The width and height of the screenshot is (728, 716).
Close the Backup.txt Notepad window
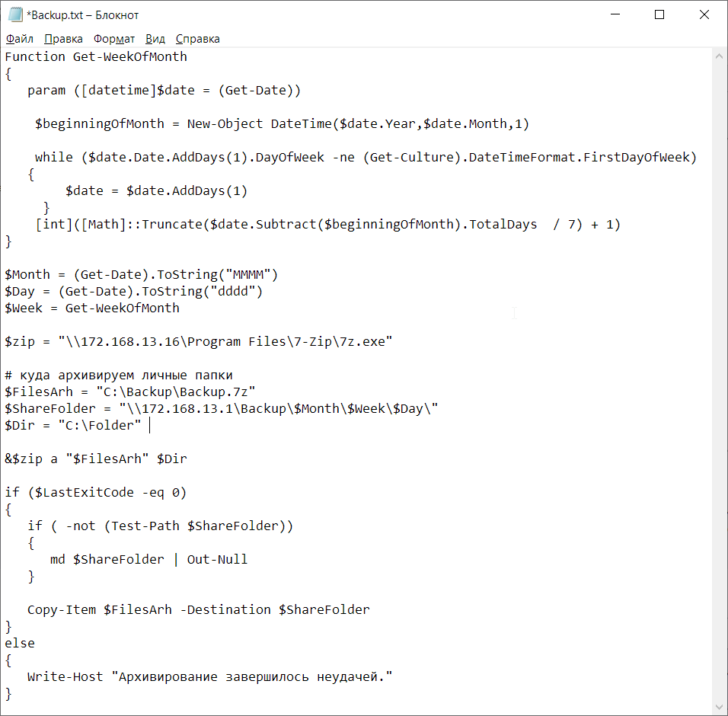704,15
